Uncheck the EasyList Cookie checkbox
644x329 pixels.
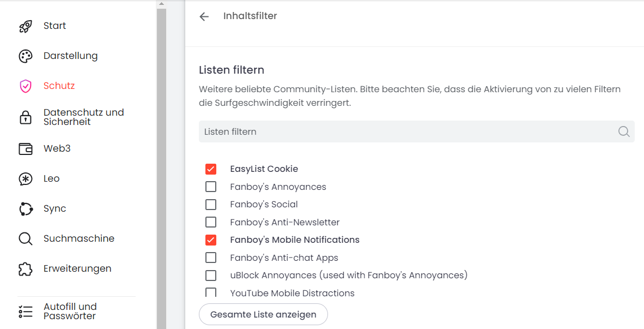tap(211, 169)
